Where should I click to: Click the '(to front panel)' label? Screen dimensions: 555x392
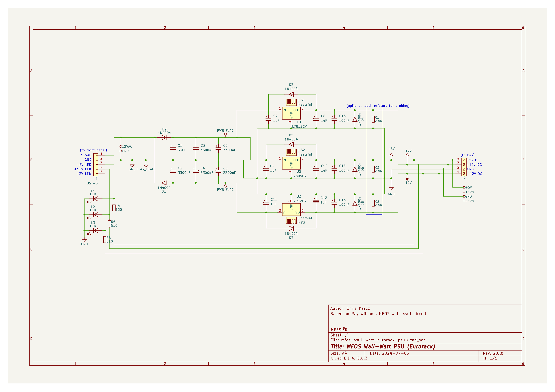click(93, 150)
